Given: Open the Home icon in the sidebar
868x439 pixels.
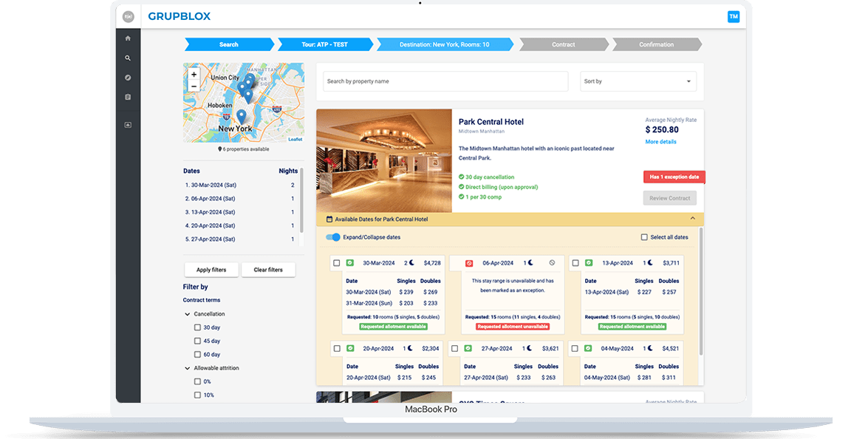Looking at the screenshot, I should [x=128, y=38].
